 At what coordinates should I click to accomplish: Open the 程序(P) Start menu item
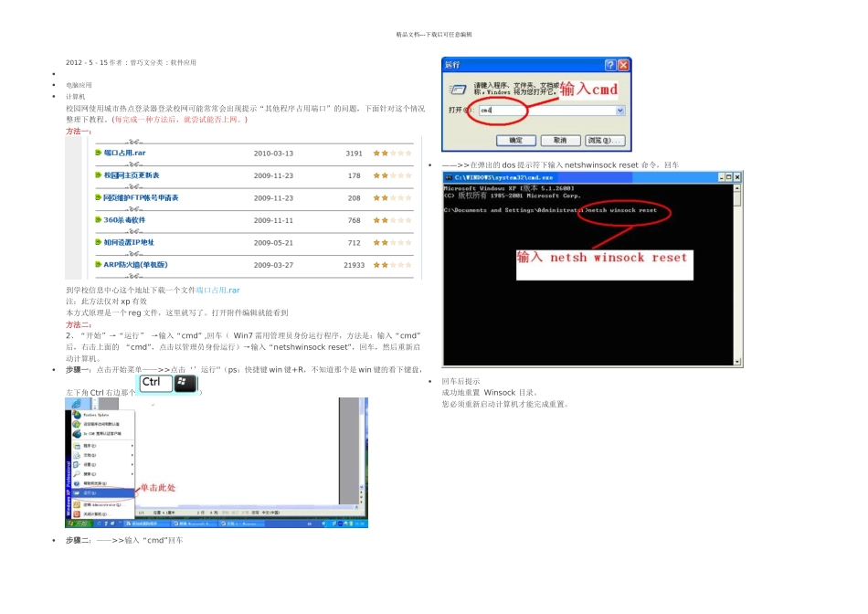click(103, 446)
